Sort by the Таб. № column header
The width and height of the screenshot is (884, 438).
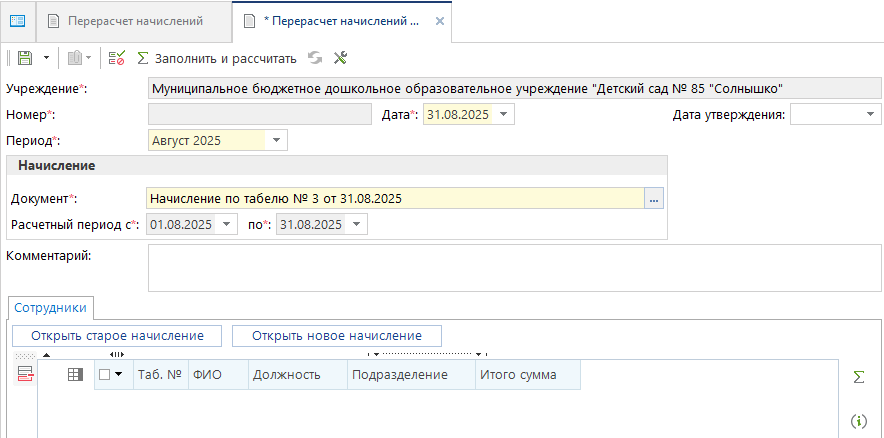(161, 375)
